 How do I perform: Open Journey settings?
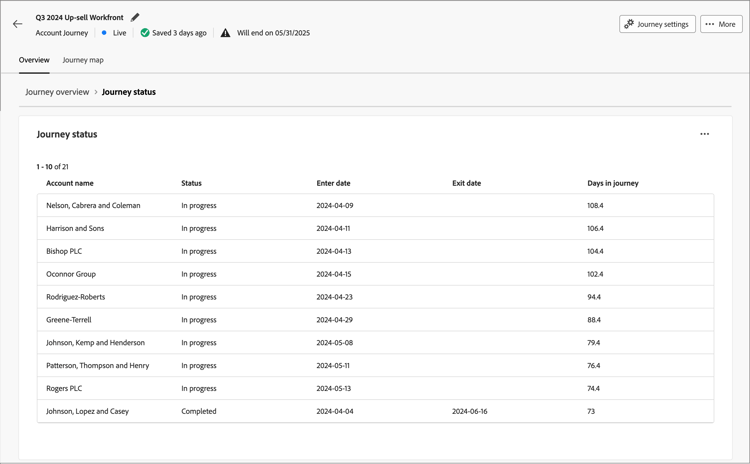click(657, 24)
